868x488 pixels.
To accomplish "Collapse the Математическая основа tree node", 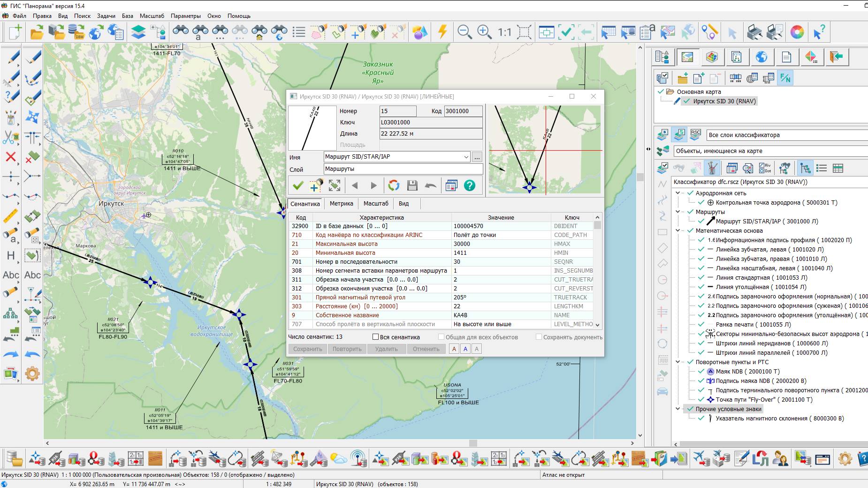I will 678,231.
